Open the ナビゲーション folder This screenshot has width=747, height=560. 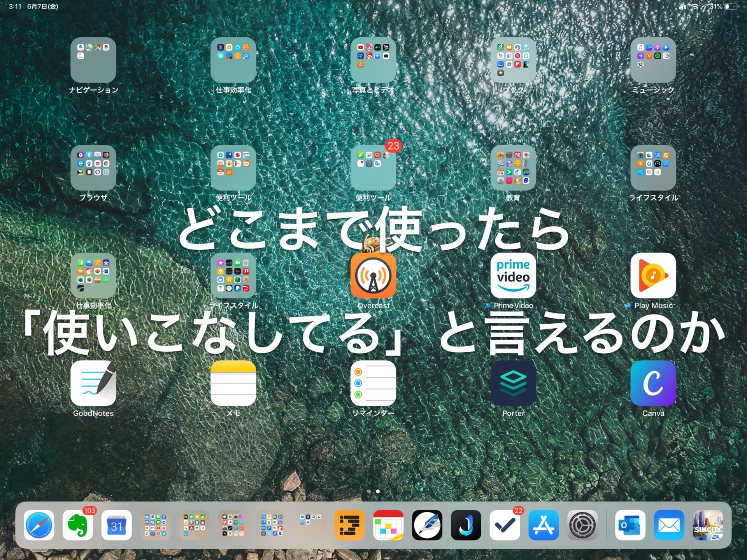point(93,60)
